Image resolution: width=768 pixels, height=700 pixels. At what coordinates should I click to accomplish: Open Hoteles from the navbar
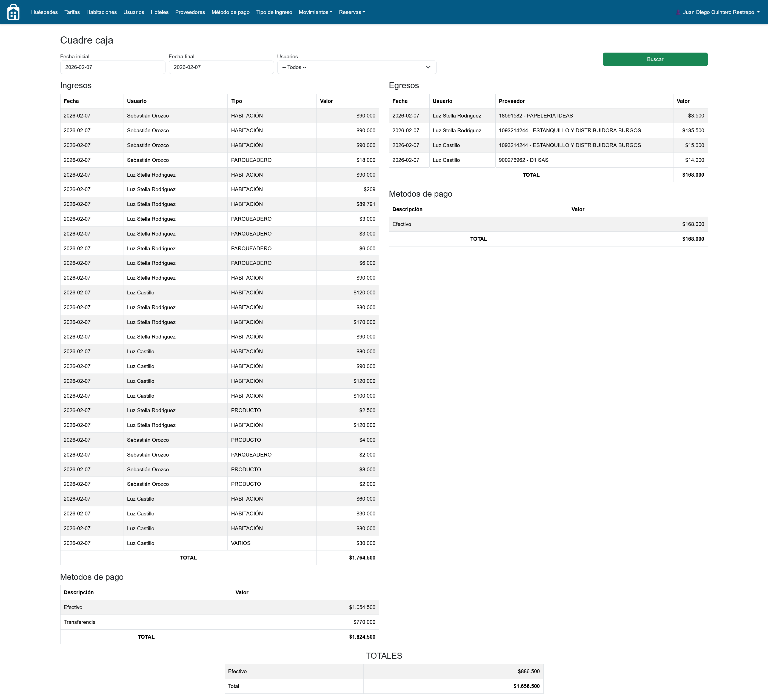tap(159, 12)
